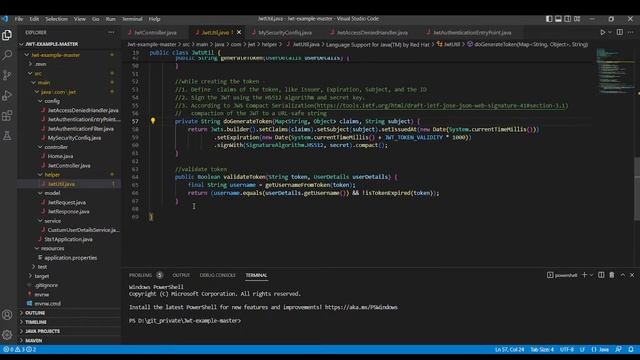Follow the tools.ietf.org link in comment
Screen dimensions: 640x360
click(441, 105)
